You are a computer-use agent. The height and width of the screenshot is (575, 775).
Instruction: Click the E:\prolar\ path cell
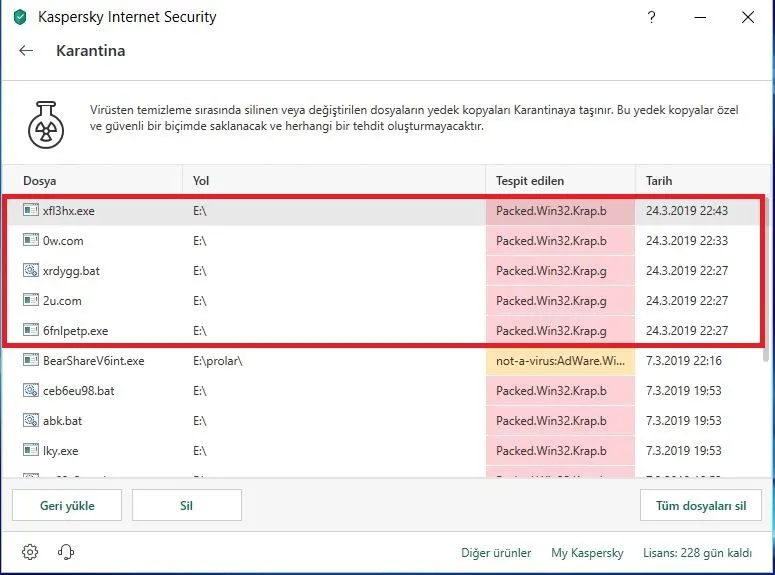coord(217,361)
